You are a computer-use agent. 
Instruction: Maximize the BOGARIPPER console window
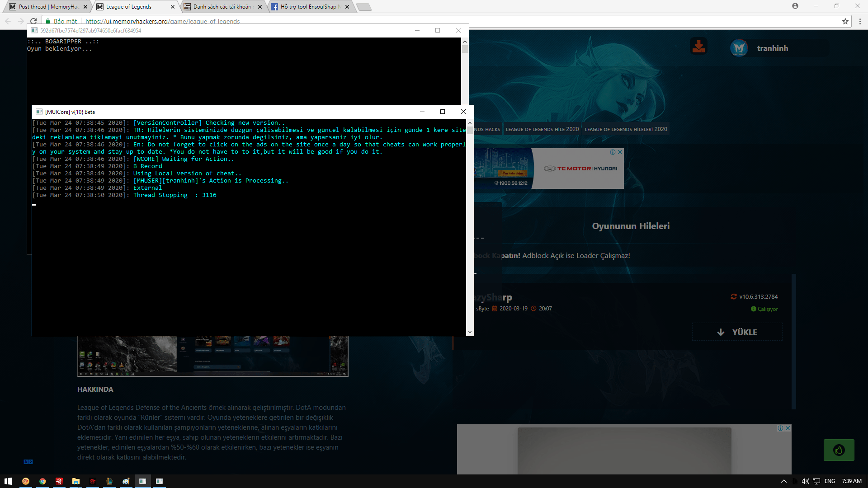pyautogui.click(x=438, y=30)
